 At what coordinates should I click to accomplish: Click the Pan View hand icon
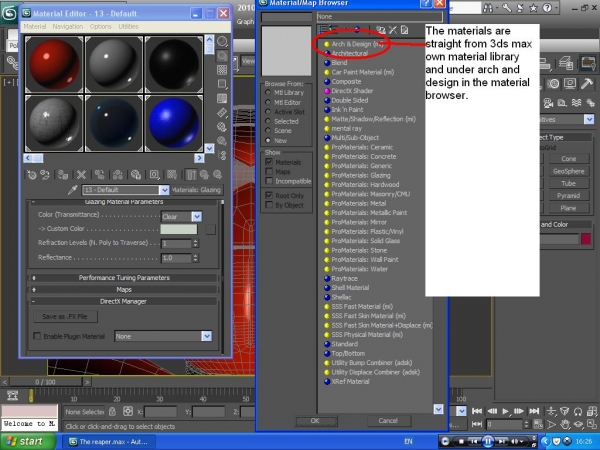point(565,424)
